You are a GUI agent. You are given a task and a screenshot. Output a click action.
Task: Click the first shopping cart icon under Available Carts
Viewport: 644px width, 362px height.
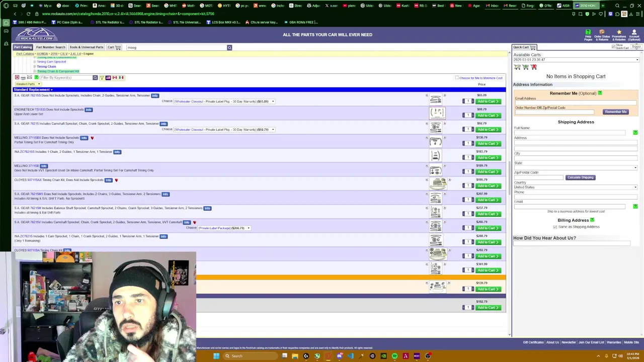click(x=517, y=67)
